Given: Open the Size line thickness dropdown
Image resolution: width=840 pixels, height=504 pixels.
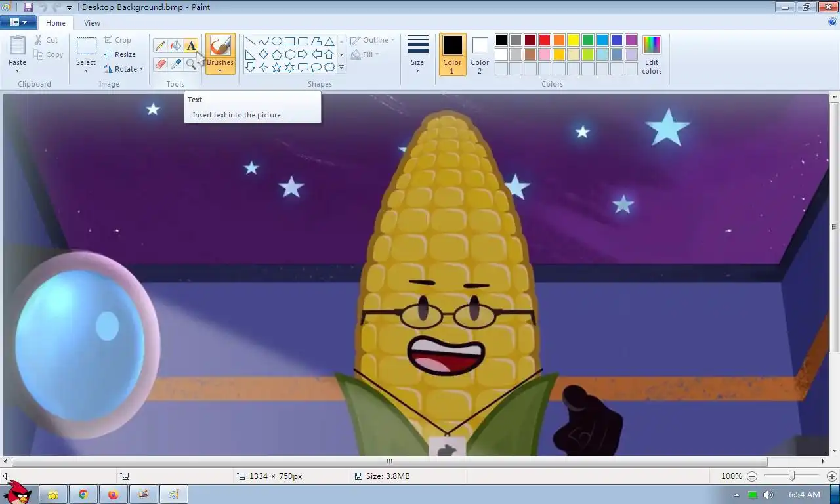Looking at the screenshot, I should [x=417, y=54].
